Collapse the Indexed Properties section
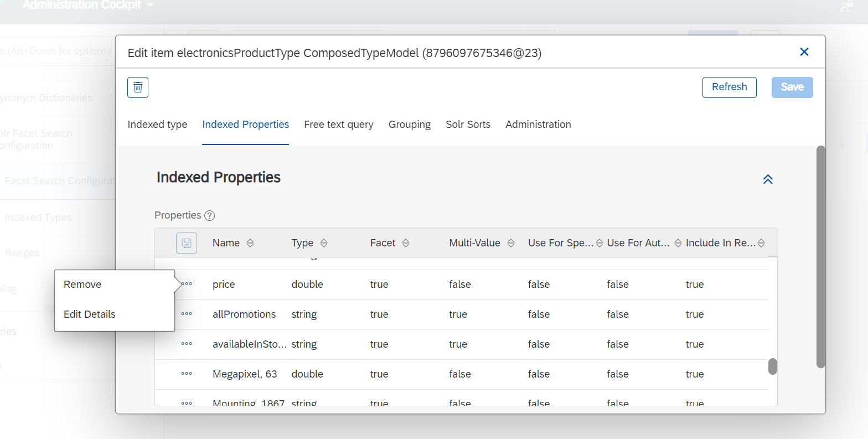The height and width of the screenshot is (439, 868). tap(768, 179)
